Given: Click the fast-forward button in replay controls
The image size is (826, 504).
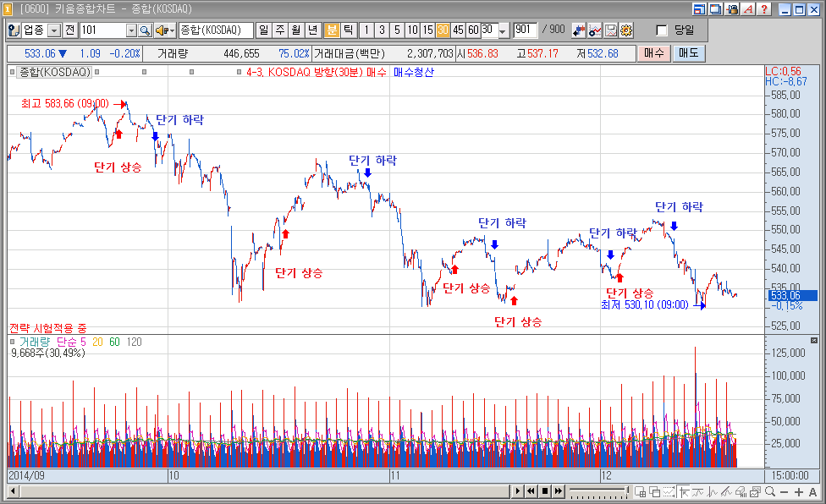Looking at the screenshot, I should point(559,491).
